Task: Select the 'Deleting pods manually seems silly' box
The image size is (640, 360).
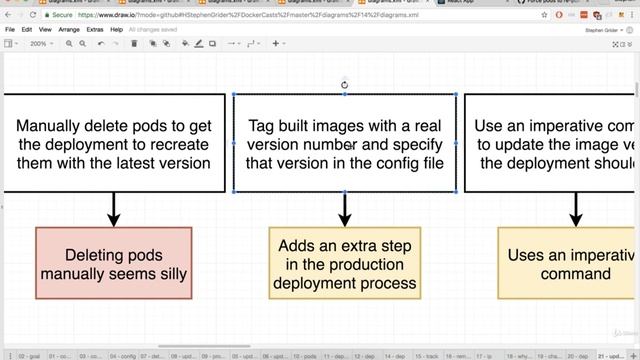Action: 114,263
